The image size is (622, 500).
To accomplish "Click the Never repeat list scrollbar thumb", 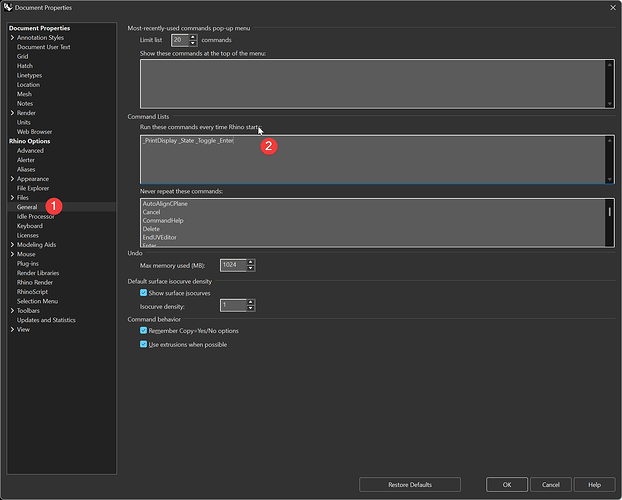I will click(x=610, y=212).
